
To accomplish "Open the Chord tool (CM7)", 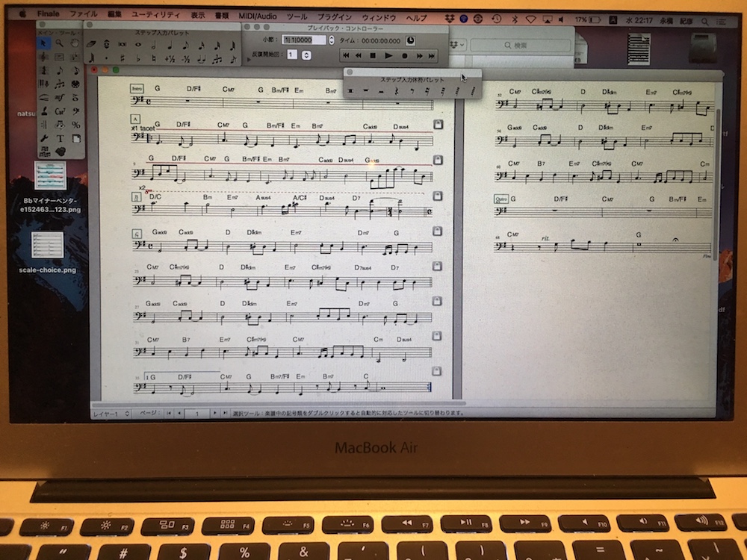I will 60,111.
